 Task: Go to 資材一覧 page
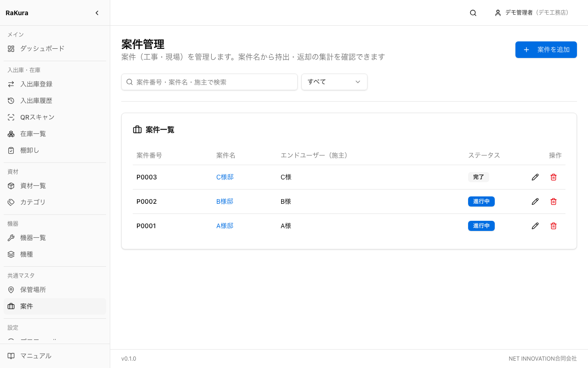click(55, 186)
